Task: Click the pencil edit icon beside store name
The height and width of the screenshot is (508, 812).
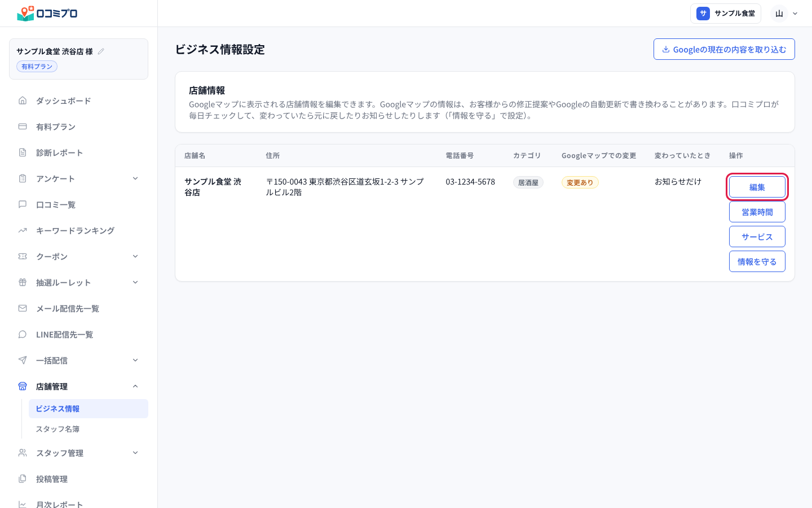Action: (101, 51)
